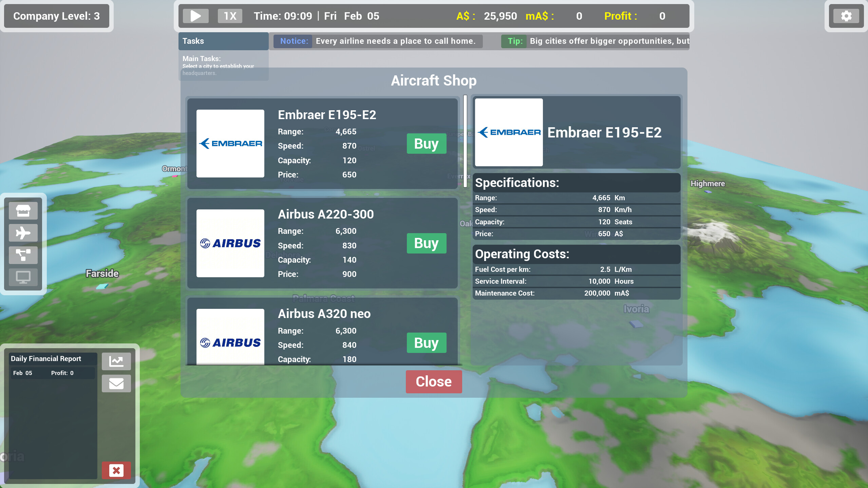Select the Embraer logo thumbnail in list

pos(230,144)
